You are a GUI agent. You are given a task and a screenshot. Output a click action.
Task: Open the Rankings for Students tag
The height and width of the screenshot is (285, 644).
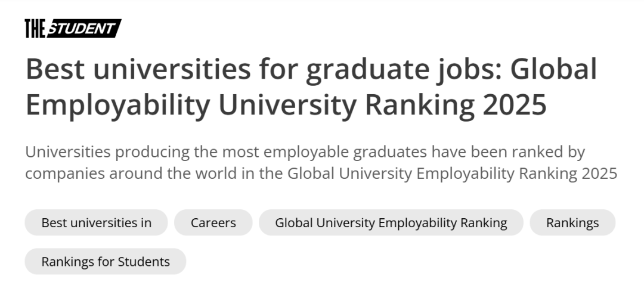(x=106, y=261)
